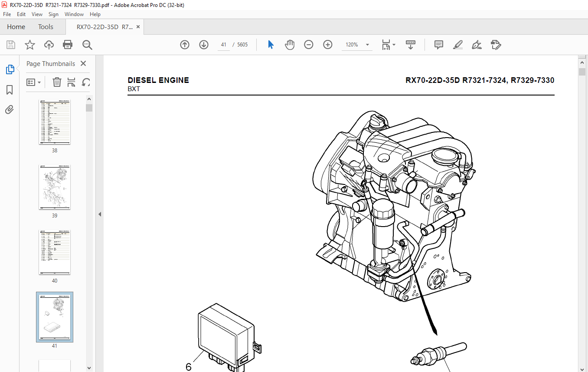Click the BXT subtitle text
The height and width of the screenshot is (372, 588).
(134, 89)
